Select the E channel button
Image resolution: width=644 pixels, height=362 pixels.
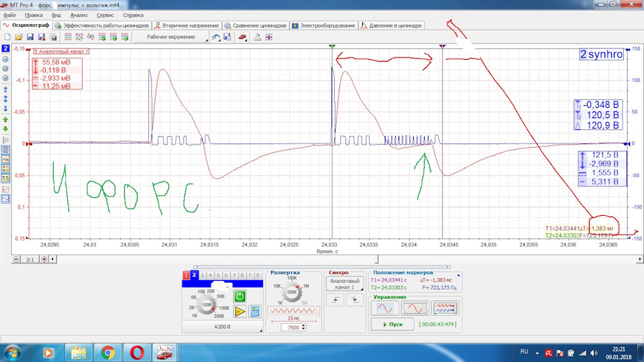[258, 275]
